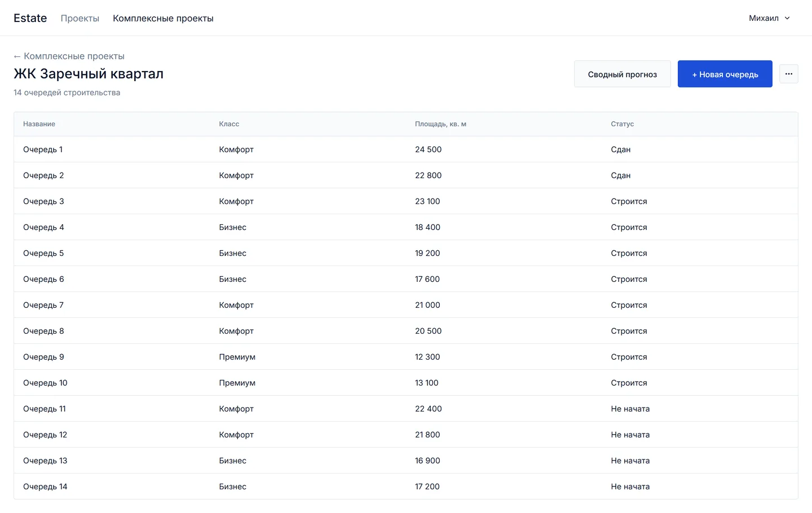The height and width of the screenshot is (513, 812).
Task: Select the 21 800 area cell
Action: coord(427,435)
